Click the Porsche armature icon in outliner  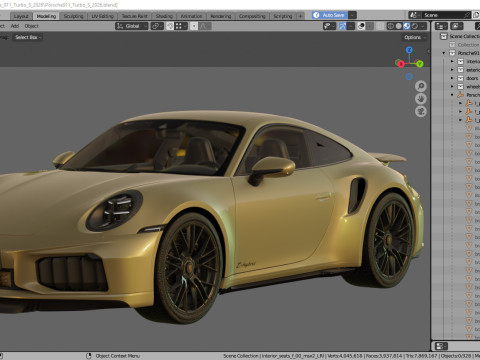(460, 95)
